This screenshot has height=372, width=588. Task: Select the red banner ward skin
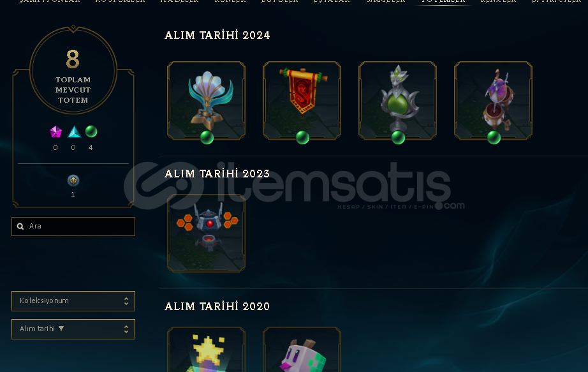click(x=302, y=100)
